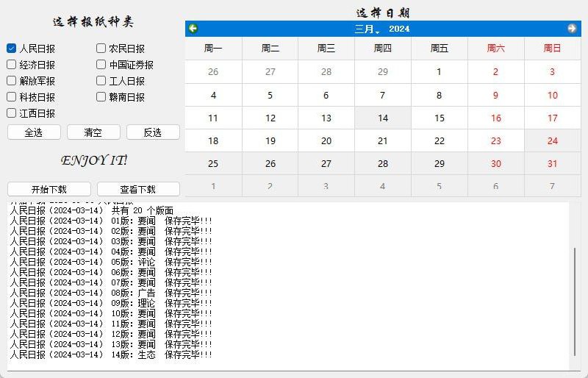The height and width of the screenshot is (378, 588).
Task: Click the 周四 weekday header
Action: pyautogui.click(x=383, y=48)
